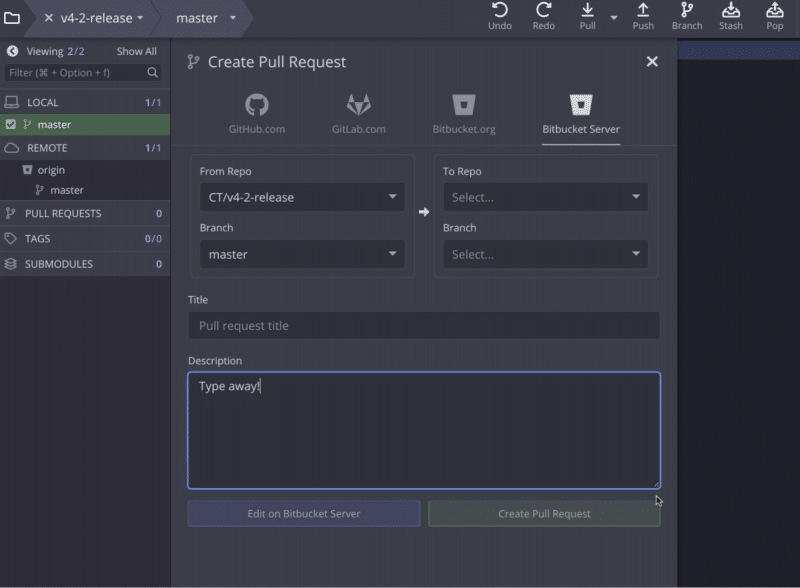Click the Description text area
Screen dimensions: 800x588
423,430
